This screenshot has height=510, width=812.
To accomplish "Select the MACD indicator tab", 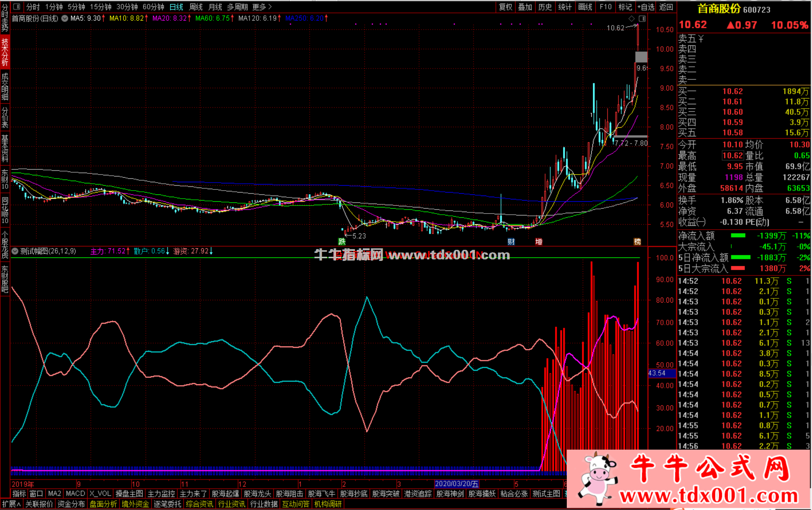I will [x=75, y=494].
